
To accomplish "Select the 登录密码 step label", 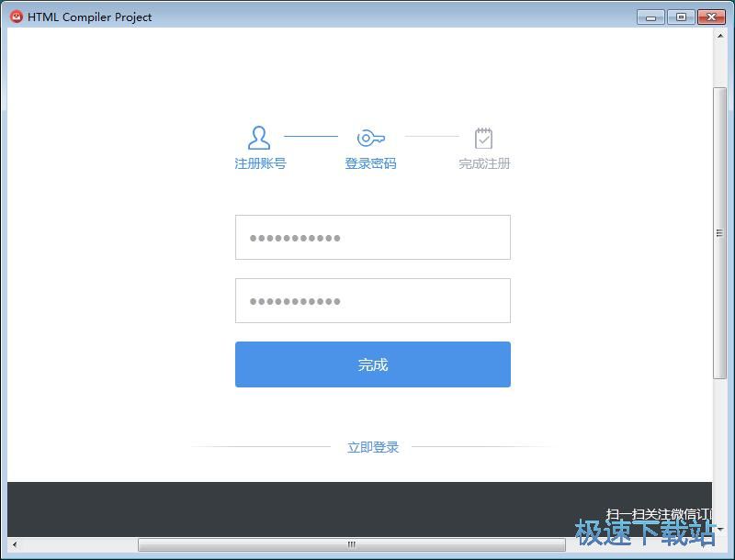I will click(371, 163).
